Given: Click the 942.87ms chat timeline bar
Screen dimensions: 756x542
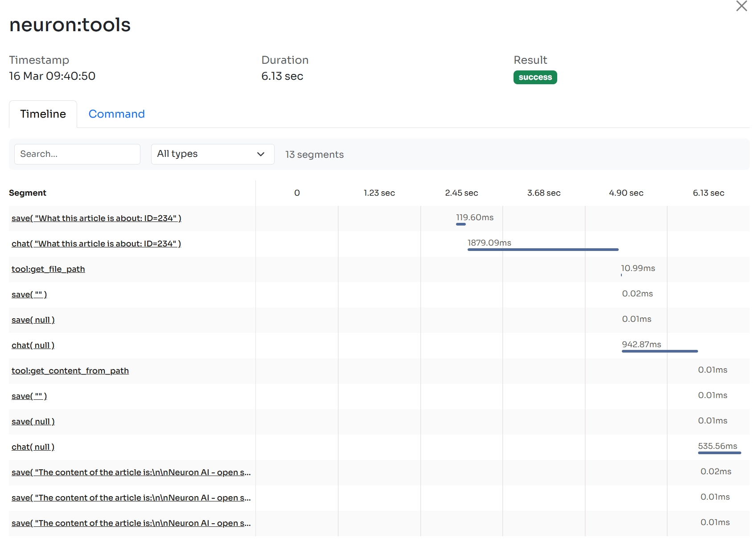Looking at the screenshot, I should point(659,351).
